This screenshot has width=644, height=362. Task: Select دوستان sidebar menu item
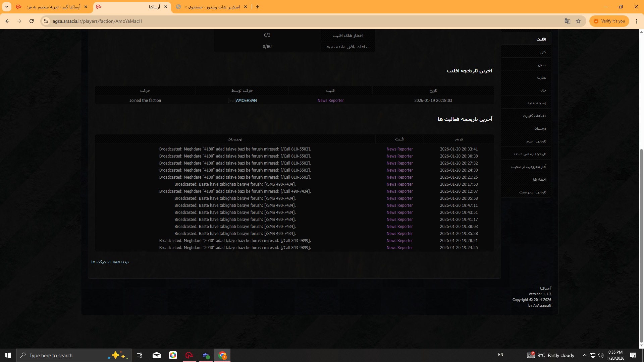[x=540, y=129]
